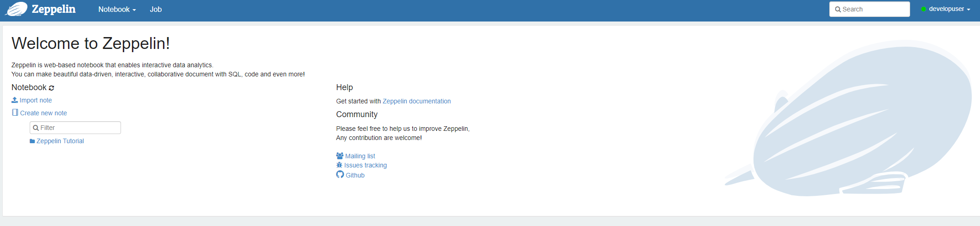Expand the Zeppelin Tutorial folder

click(57, 141)
